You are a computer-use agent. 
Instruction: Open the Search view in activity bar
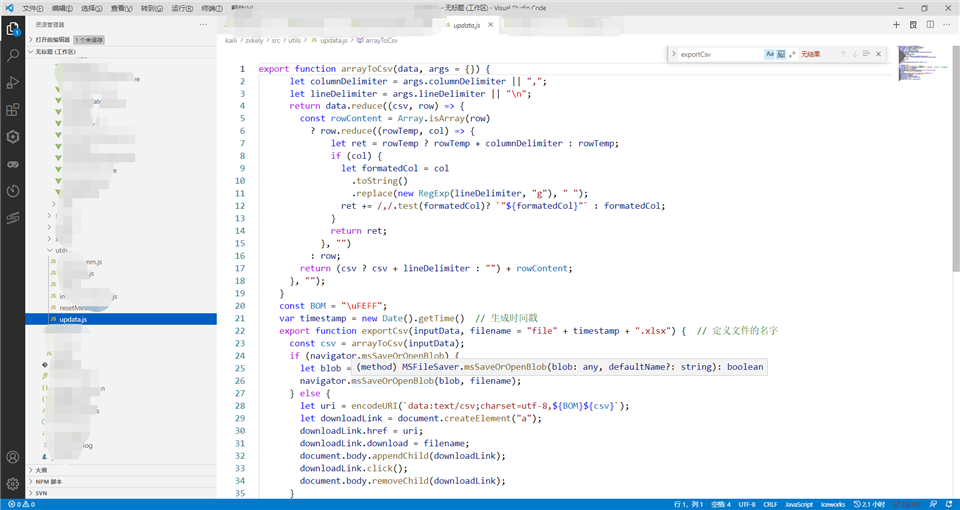pos(12,56)
